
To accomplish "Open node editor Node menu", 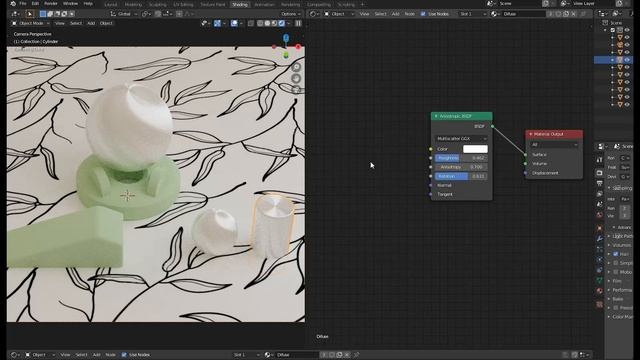I will coord(409,14).
